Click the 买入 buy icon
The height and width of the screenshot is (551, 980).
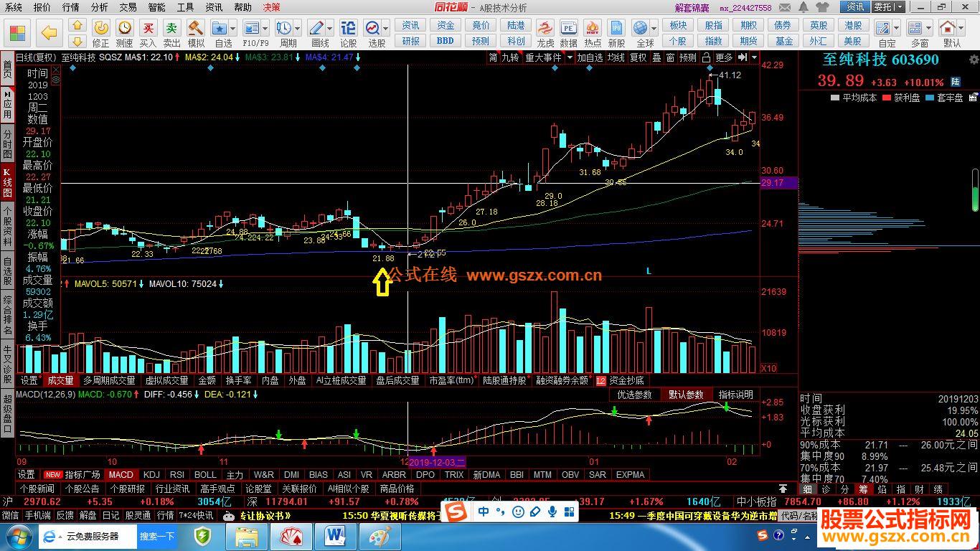coord(149,28)
